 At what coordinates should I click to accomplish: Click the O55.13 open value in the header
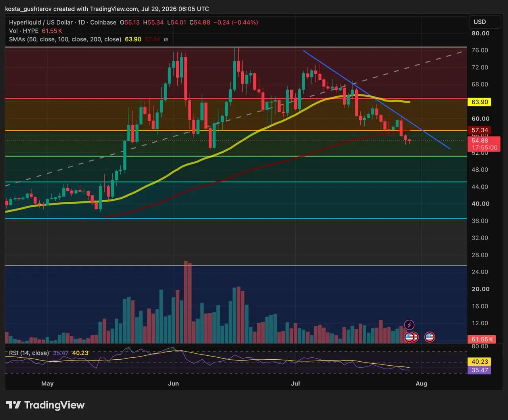130,22
